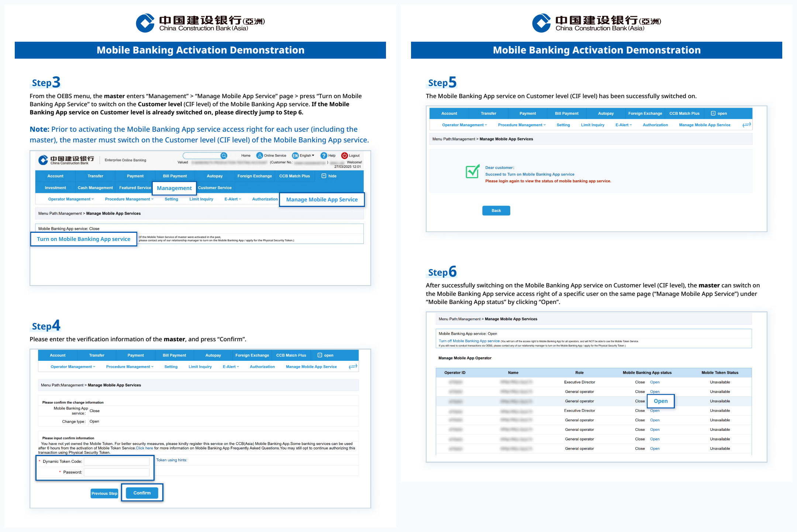Click the search magnifier icon in Step 3 header
The image size is (797, 532).
pos(224,156)
